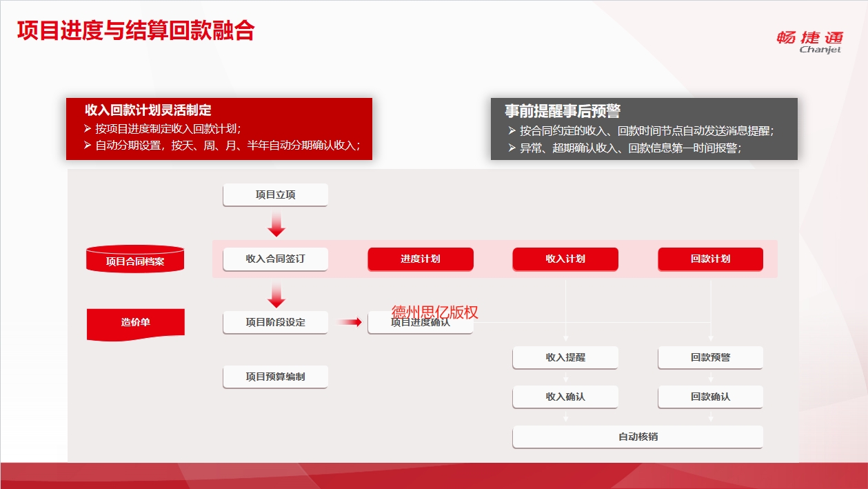868x489 pixels.
Task: Click the heading 事前提醒事后预警
Action: 563,111
